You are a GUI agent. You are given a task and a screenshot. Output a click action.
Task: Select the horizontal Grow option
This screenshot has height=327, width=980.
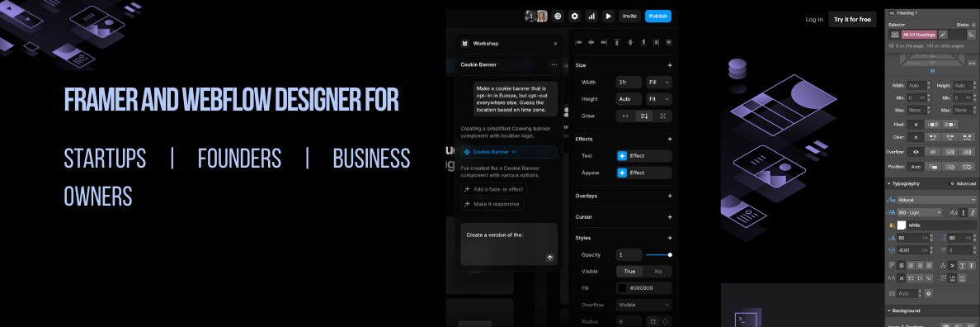(625, 116)
